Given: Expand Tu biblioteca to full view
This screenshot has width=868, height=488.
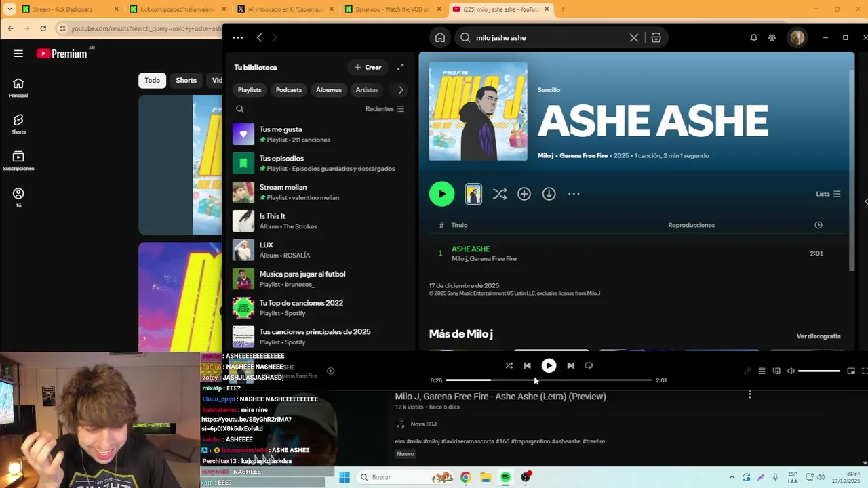Looking at the screenshot, I should click(x=400, y=67).
